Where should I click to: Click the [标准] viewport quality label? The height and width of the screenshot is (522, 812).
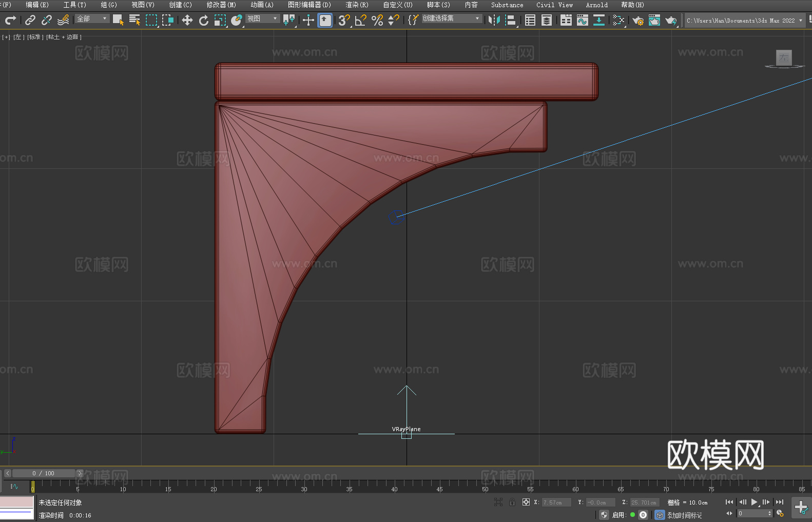coord(35,37)
